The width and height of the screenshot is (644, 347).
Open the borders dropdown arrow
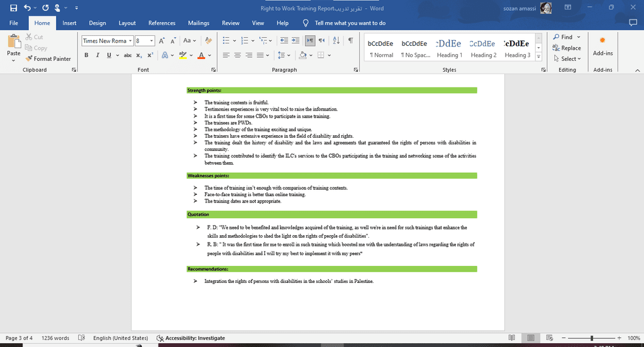click(330, 55)
